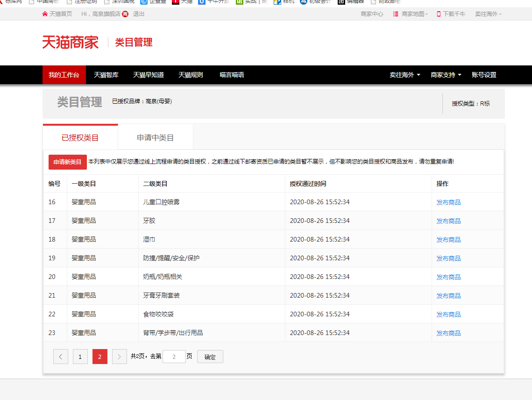This screenshot has height=400, width=532.
Task: Click 已授权品牌：高泉(母婴) text
Action: pyautogui.click(x=142, y=101)
